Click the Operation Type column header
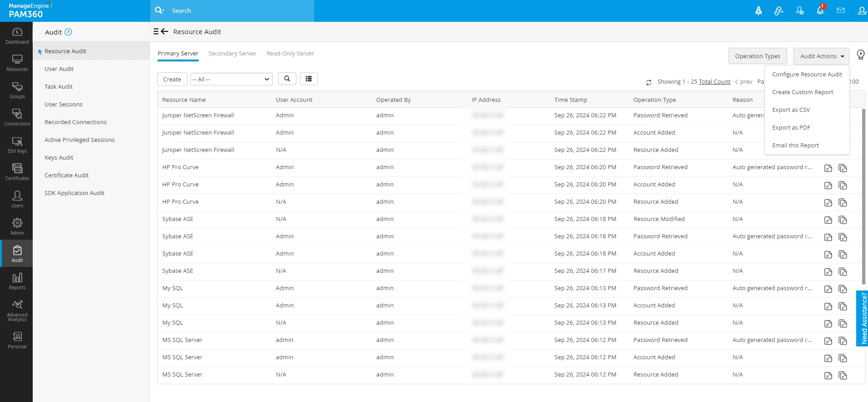The height and width of the screenshot is (402, 868). click(x=655, y=100)
